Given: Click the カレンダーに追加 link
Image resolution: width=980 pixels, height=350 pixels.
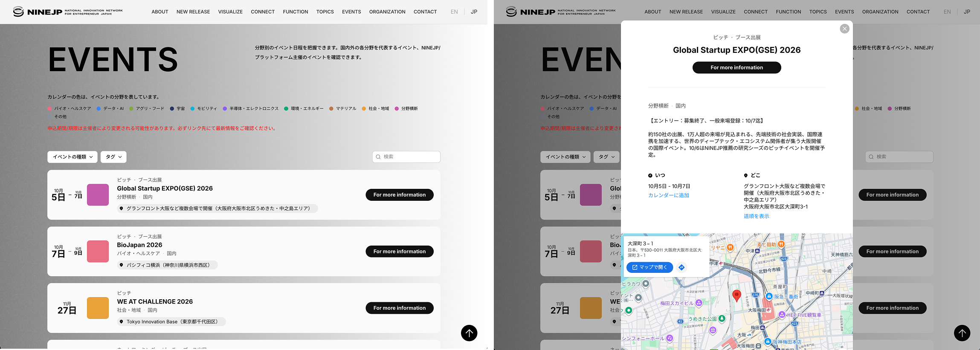Looking at the screenshot, I should [x=669, y=195].
